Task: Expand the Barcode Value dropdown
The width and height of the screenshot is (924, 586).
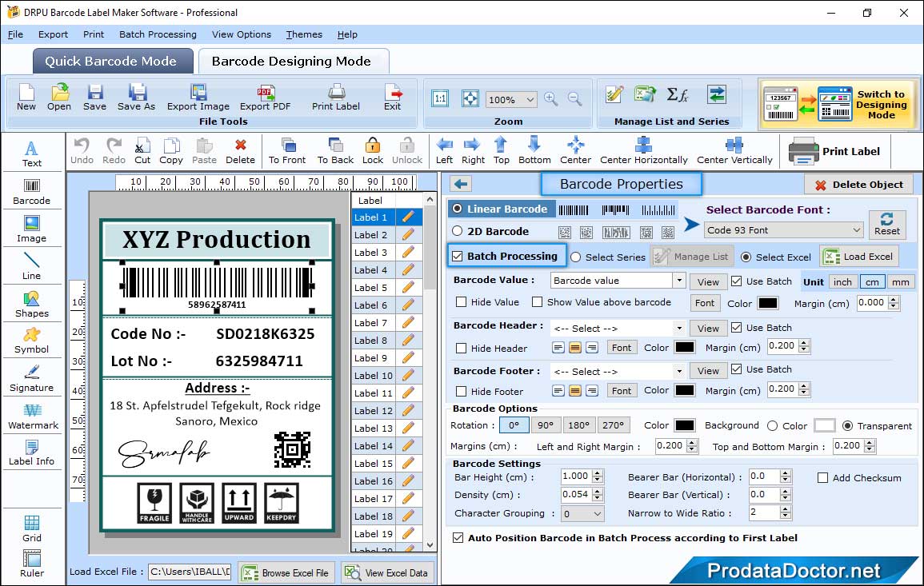Action: point(679,281)
